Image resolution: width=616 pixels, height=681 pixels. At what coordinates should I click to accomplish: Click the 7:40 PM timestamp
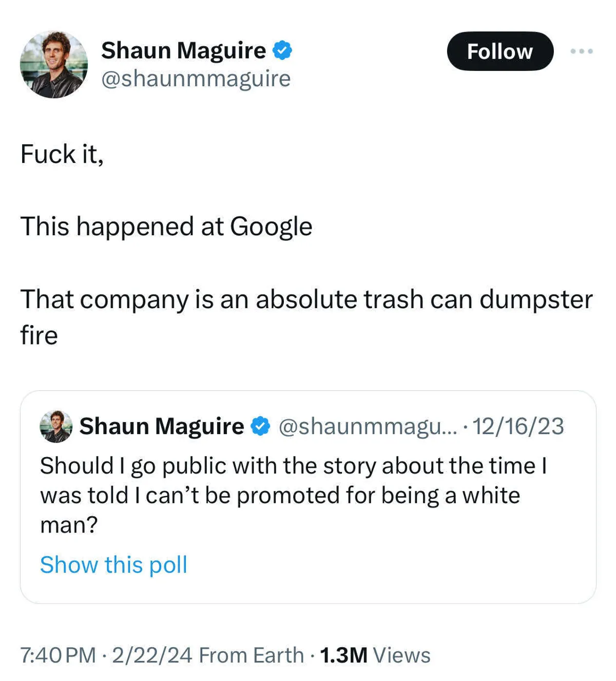58,655
